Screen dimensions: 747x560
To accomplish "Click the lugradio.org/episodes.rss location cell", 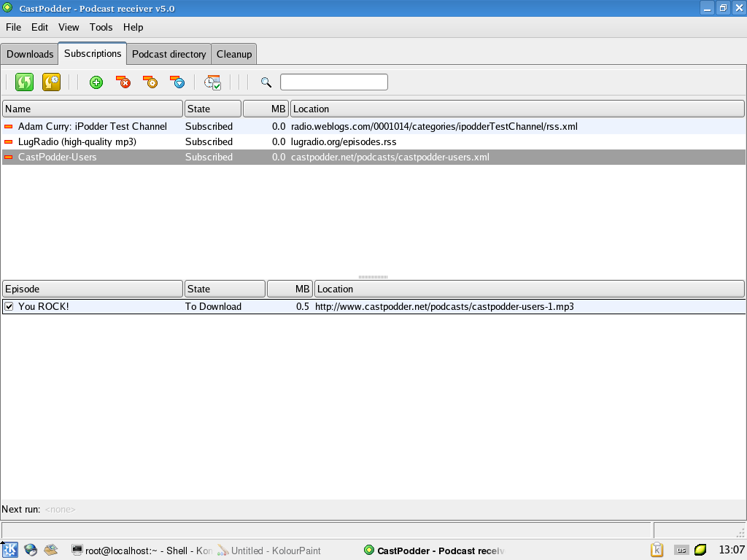I will click(x=344, y=141).
